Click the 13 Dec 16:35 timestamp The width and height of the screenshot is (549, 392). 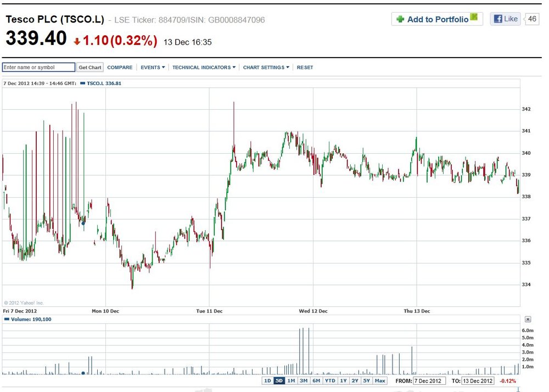tap(188, 42)
